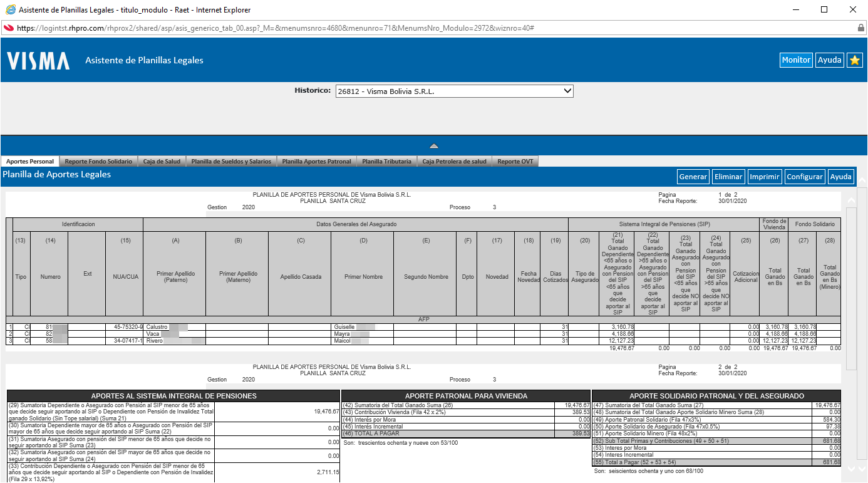The height and width of the screenshot is (483, 868).
Task: Open the Caja de Salud tab
Action: 162,162
